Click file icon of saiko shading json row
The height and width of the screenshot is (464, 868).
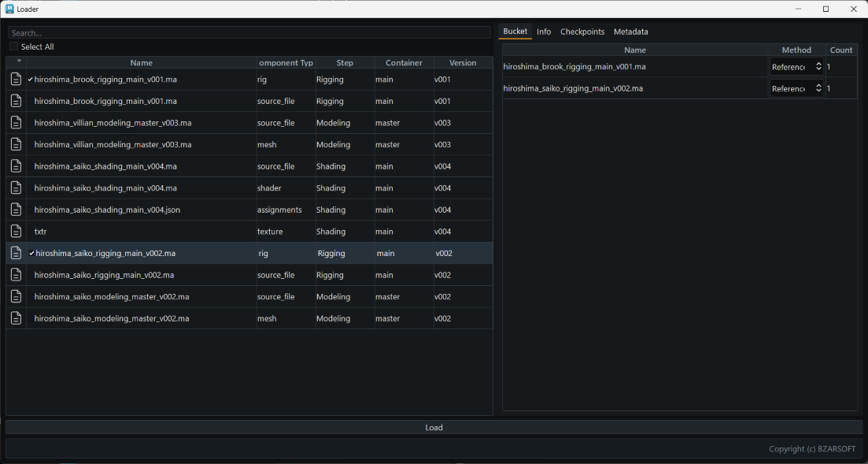[x=17, y=210]
